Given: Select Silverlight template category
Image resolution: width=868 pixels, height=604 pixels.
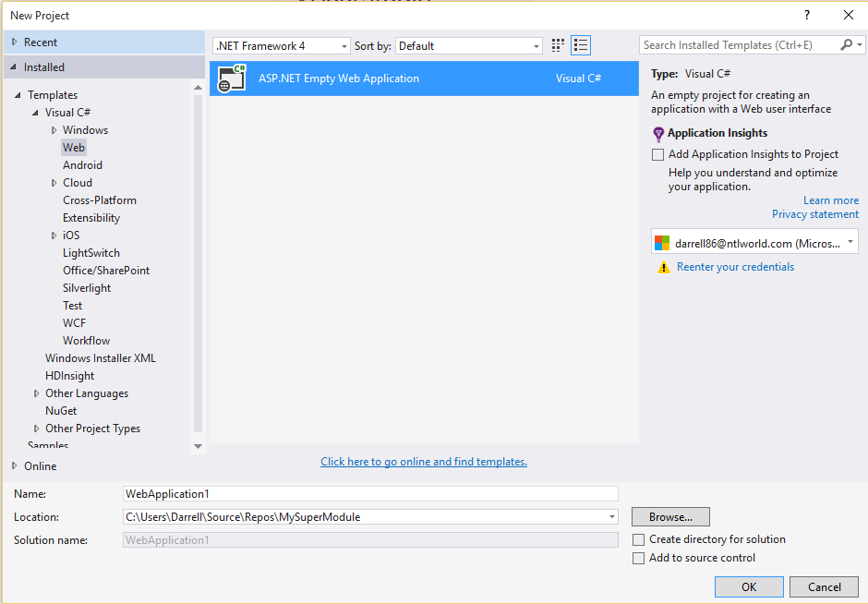Looking at the screenshot, I should [87, 288].
